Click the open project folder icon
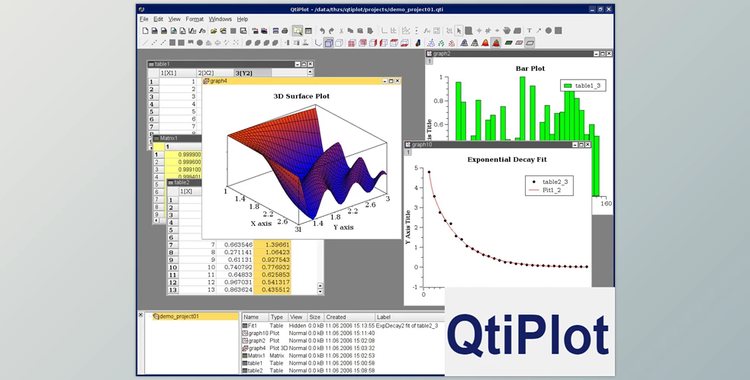The height and width of the screenshot is (380, 750). click(x=214, y=31)
